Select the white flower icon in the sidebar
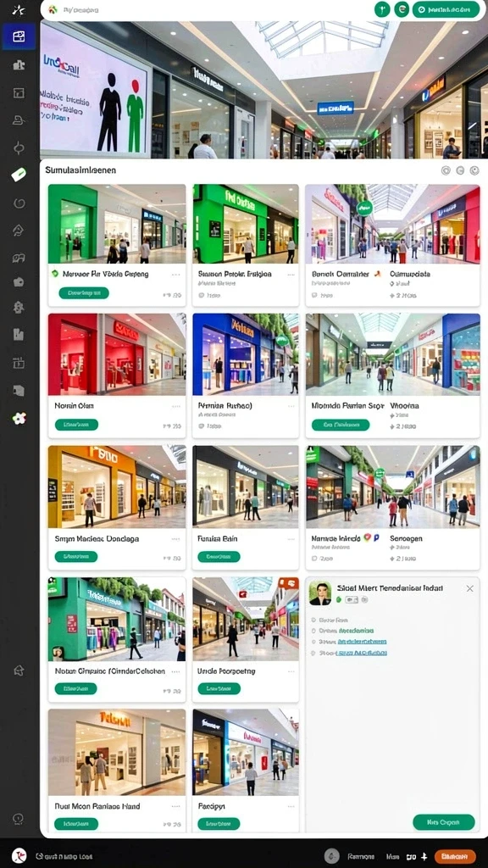This screenshot has width=488, height=868. (x=19, y=418)
